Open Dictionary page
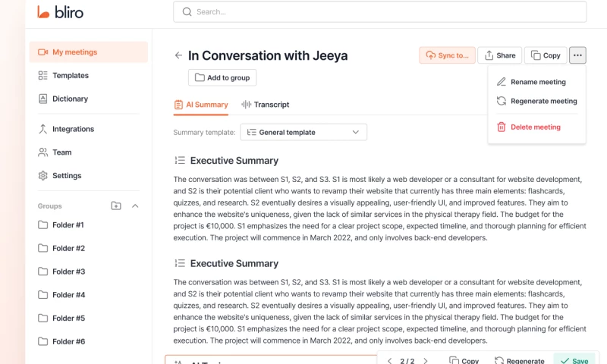The image size is (607, 364). click(x=70, y=99)
